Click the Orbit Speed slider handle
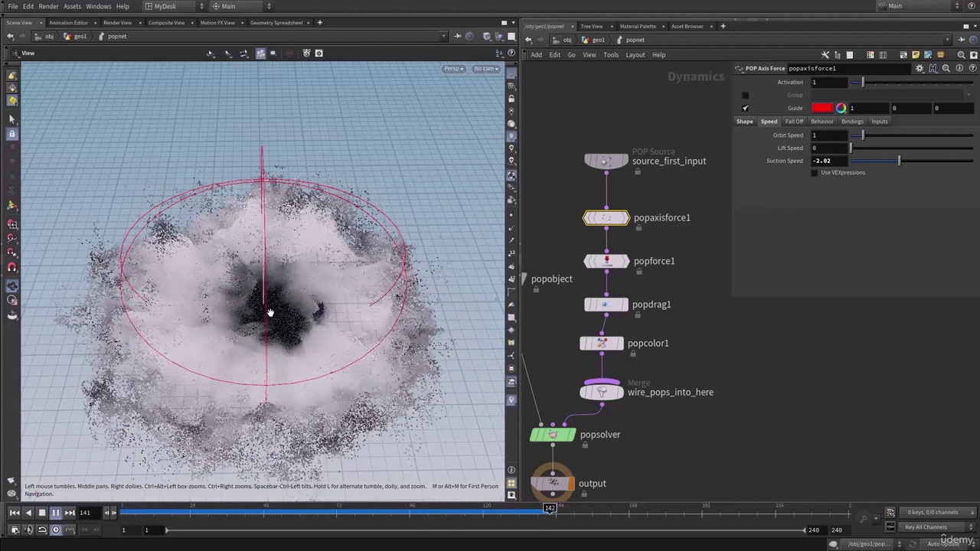This screenshot has height=551, width=980. point(863,135)
